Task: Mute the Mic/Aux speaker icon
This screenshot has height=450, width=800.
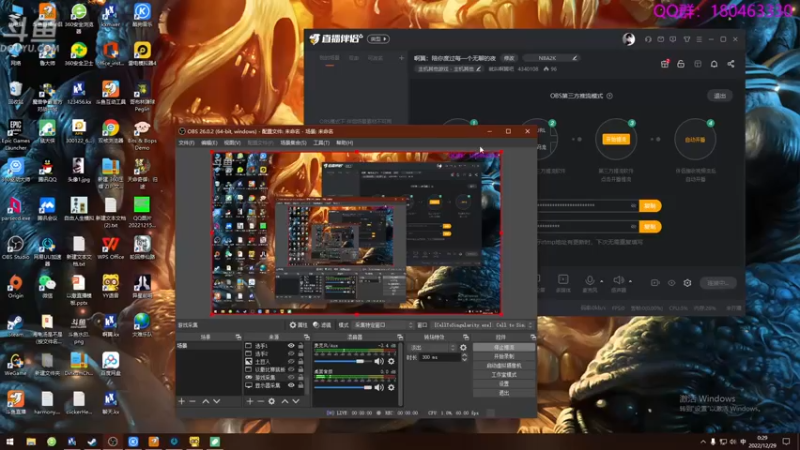Action: (379, 361)
